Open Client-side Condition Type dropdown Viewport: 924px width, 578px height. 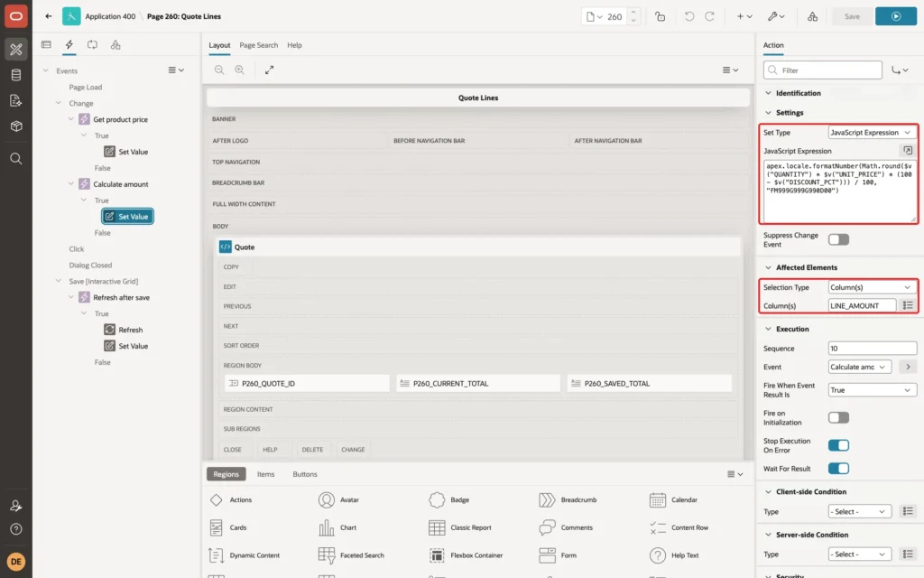pos(859,511)
